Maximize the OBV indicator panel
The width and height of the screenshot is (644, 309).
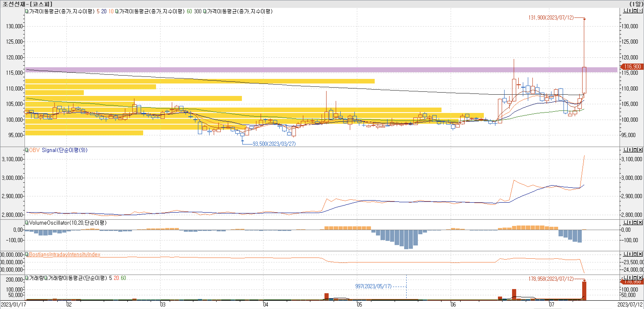pyautogui.click(x=635, y=150)
